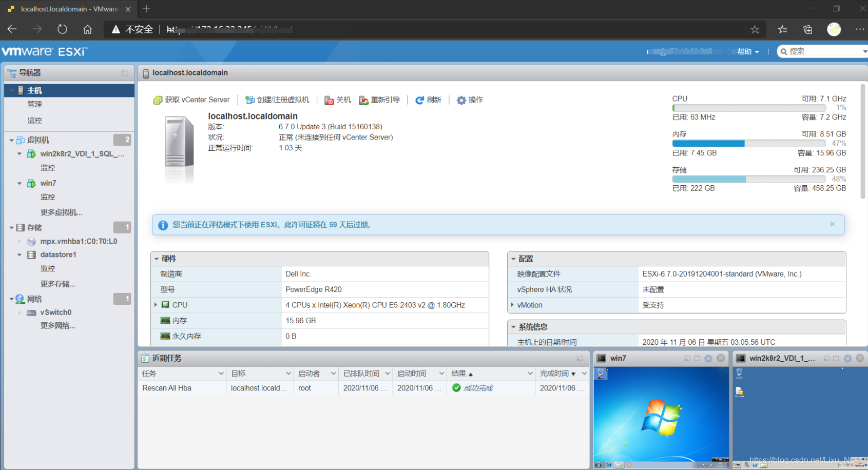Select Host (主机) in the navigator
The image size is (868, 470).
click(69, 90)
